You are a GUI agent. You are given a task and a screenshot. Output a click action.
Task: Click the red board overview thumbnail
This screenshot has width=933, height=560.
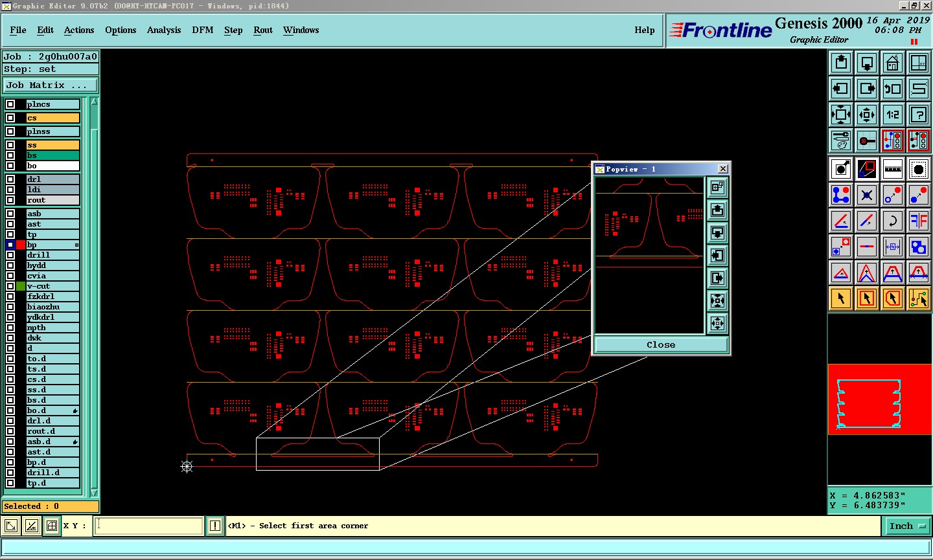point(879,399)
